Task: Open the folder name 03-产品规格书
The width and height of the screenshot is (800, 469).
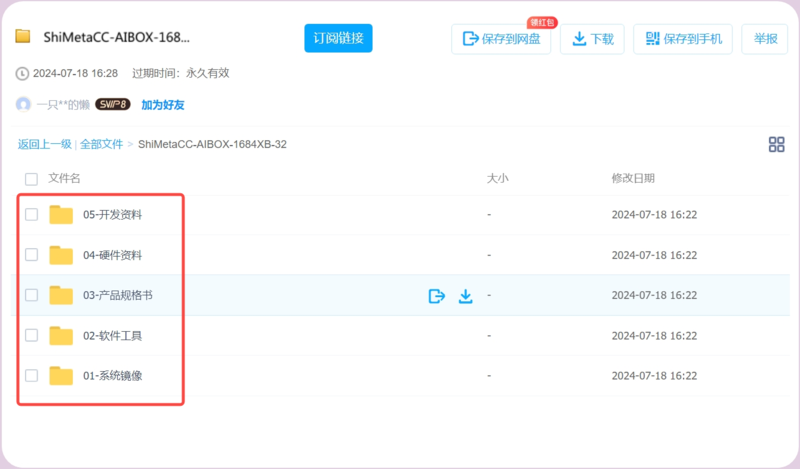Action: (x=118, y=295)
